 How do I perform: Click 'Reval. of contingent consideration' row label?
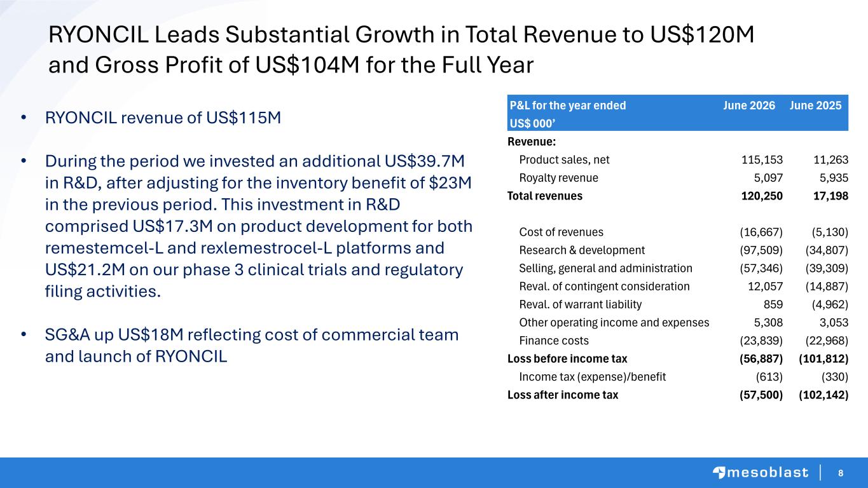pos(604,287)
